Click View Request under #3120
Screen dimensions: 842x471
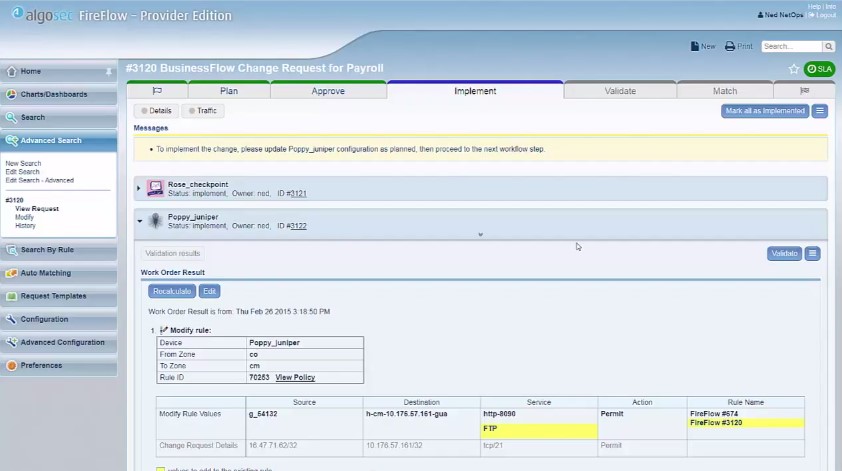tap(37, 208)
